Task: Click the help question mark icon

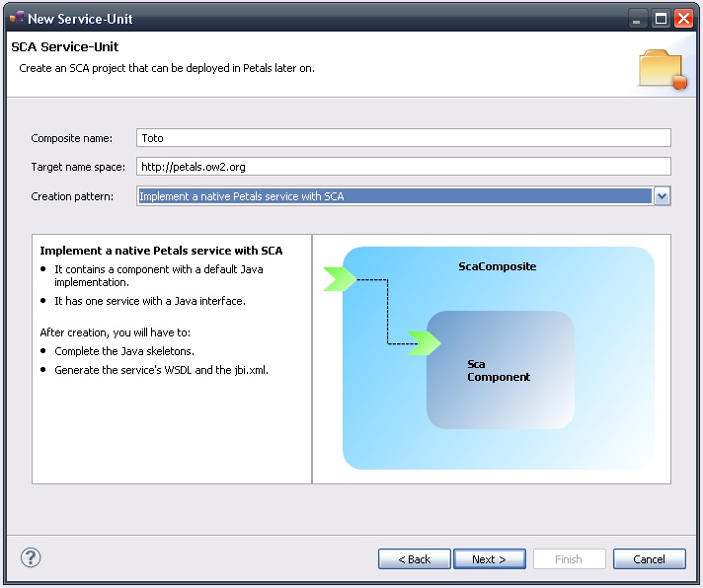Action: pyautogui.click(x=31, y=557)
